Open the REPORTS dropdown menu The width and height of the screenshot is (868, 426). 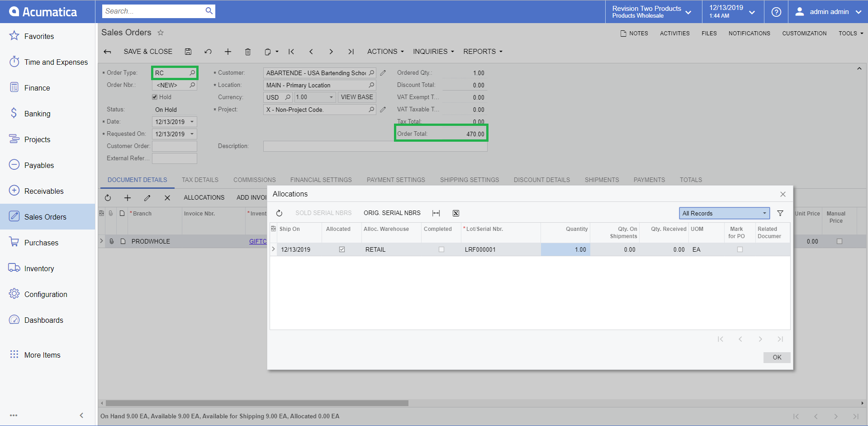click(x=483, y=52)
